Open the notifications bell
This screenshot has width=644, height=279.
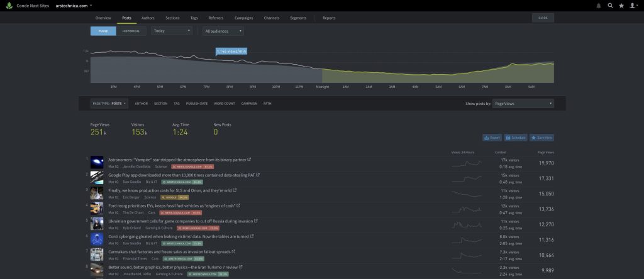599,6
